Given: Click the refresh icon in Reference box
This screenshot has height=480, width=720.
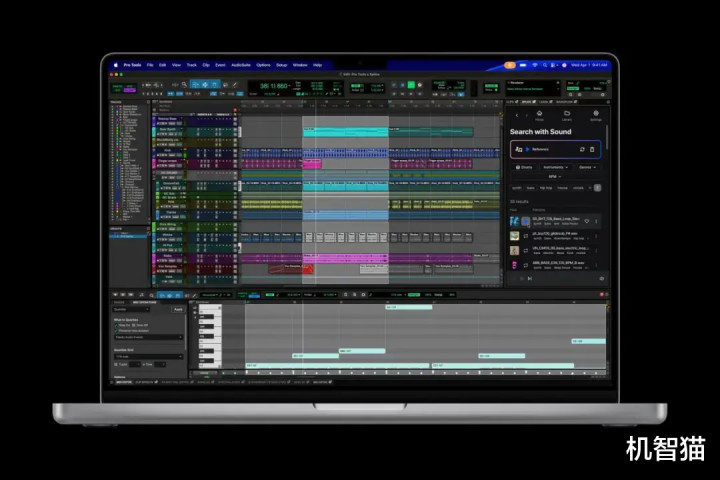Looking at the screenshot, I should (581, 149).
